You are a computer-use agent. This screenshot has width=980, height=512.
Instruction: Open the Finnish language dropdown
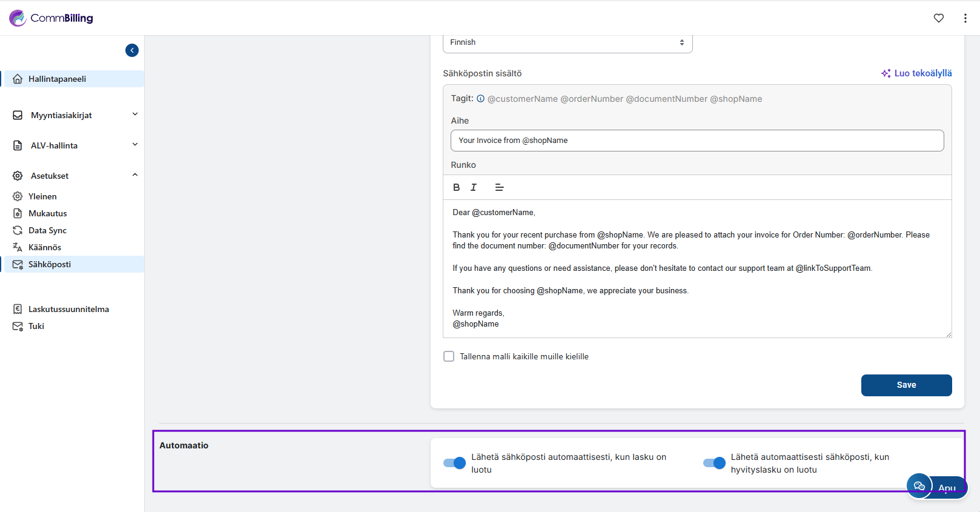tap(567, 42)
